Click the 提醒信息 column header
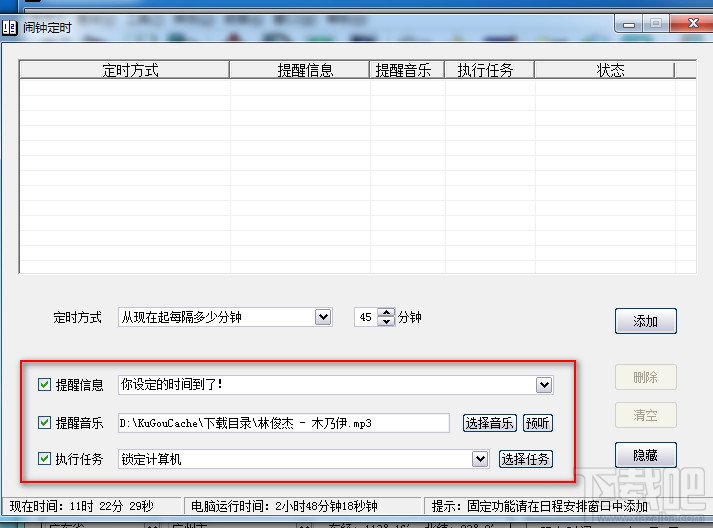Viewport: 713px width, 528px height. click(300, 70)
